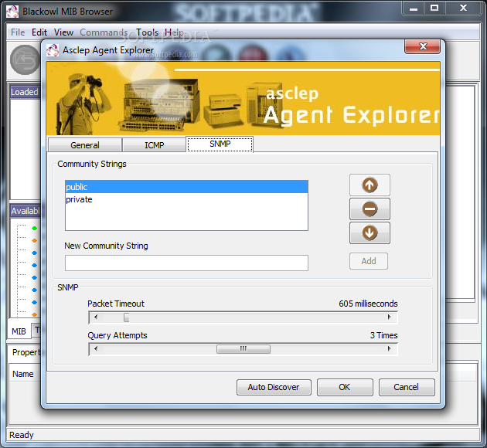Open the Commands menu
The width and height of the screenshot is (487, 448).
click(104, 32)
